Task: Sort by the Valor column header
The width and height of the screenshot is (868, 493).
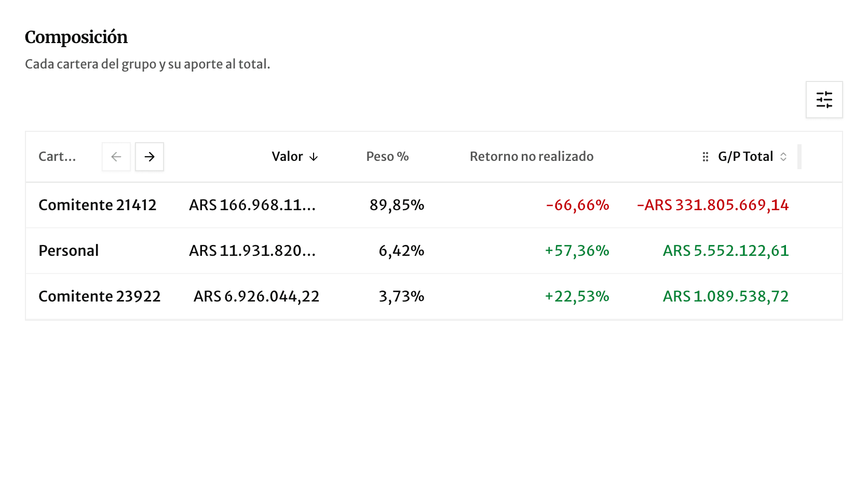Action: click(287, 157)
